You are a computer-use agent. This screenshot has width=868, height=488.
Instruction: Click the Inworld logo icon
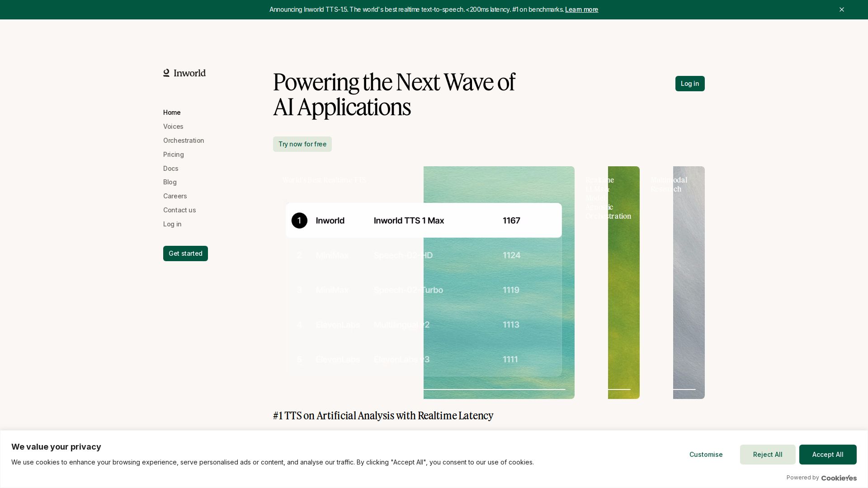(x=166, y=73)
